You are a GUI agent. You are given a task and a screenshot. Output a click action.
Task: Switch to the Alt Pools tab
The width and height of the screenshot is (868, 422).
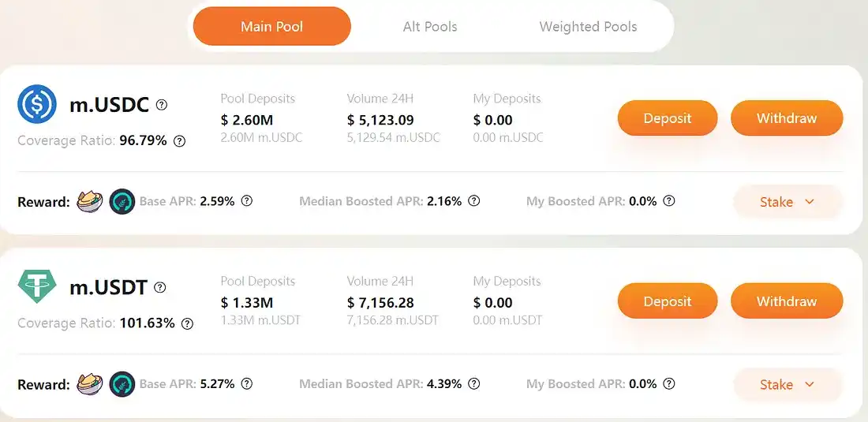coord(429,26)
